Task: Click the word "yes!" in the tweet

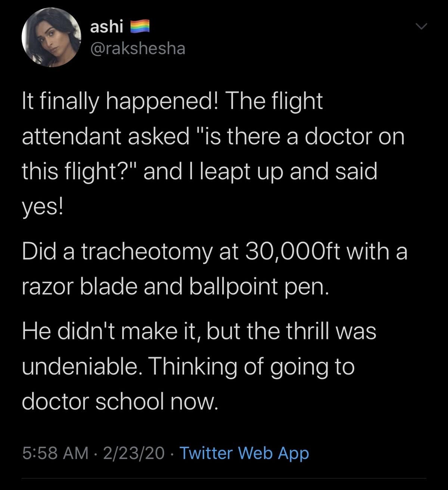Action: (x=43, y=207)
